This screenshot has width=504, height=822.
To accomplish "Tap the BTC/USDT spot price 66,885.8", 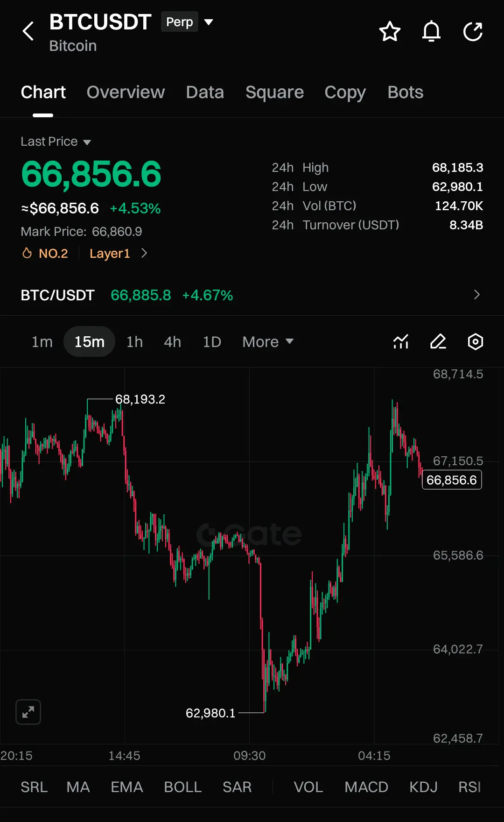I will click(x=141, y=295).
